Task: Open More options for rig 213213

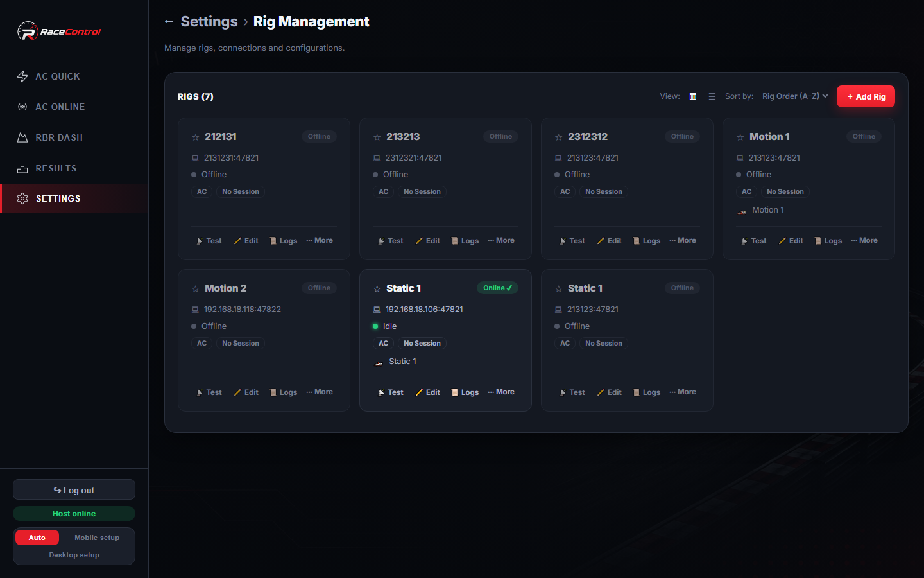Action: (501, 240)
